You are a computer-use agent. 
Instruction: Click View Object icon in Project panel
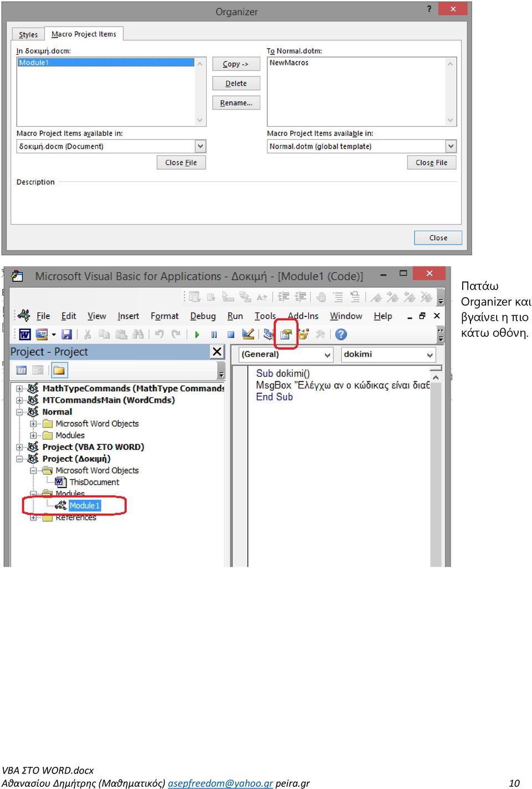(x=38, y=370)
